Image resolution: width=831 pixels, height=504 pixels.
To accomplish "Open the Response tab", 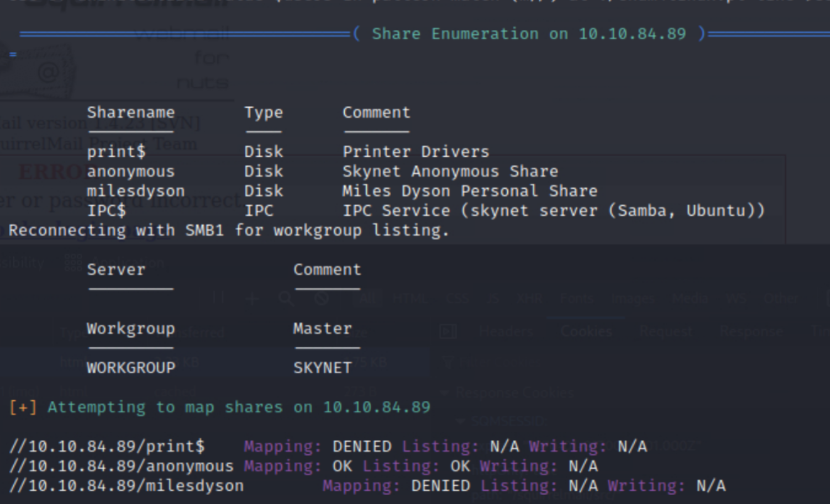I will coord(751,331).
